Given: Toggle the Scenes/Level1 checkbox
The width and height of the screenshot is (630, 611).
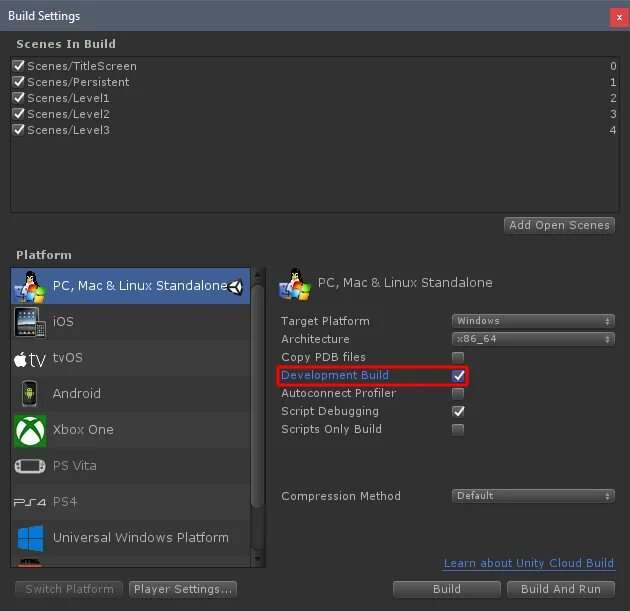Looking at the screenshot, I should (18, 98).
